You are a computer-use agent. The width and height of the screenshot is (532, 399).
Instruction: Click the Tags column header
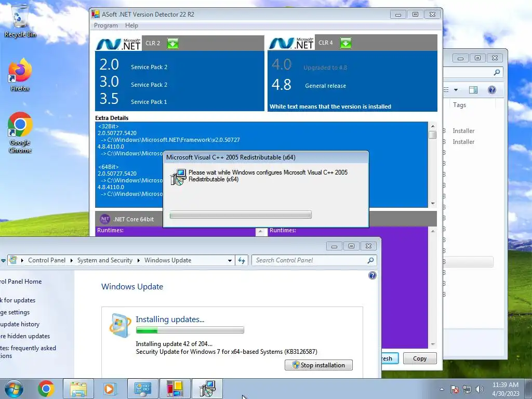pos(459,105)
